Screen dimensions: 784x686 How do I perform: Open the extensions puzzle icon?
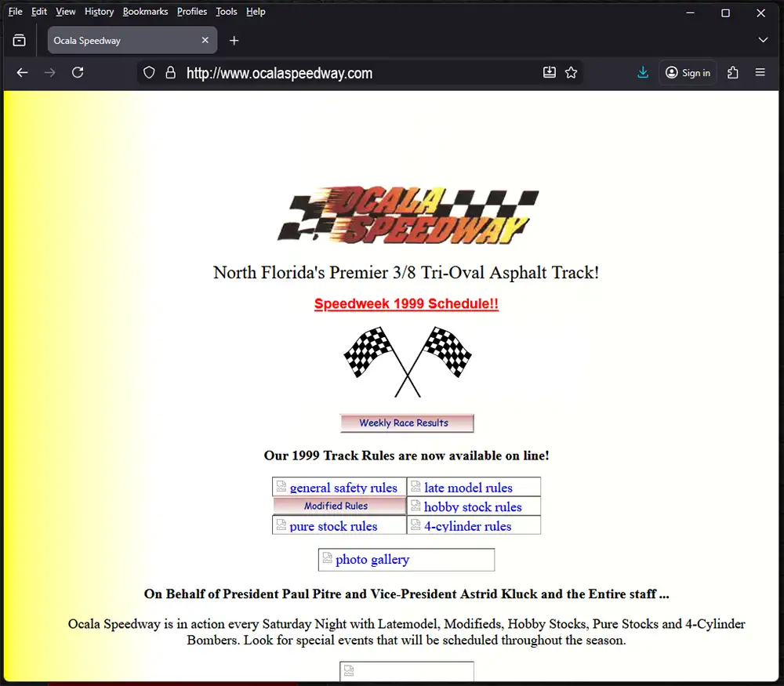(x=733, y=73)
